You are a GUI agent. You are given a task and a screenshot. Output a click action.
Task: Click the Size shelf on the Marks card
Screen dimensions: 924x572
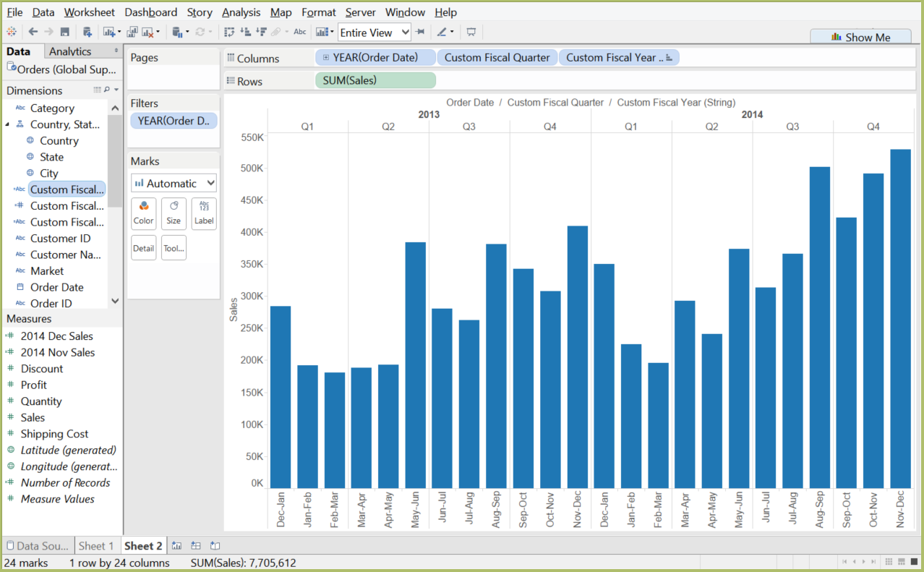(174, 213)
